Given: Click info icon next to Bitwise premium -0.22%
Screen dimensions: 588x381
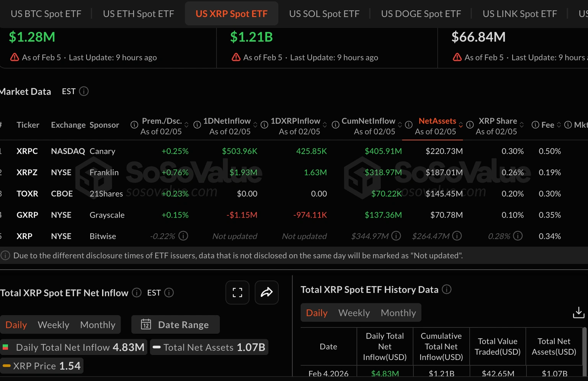Looking at the screenshot, I should [x=183, y=236].
